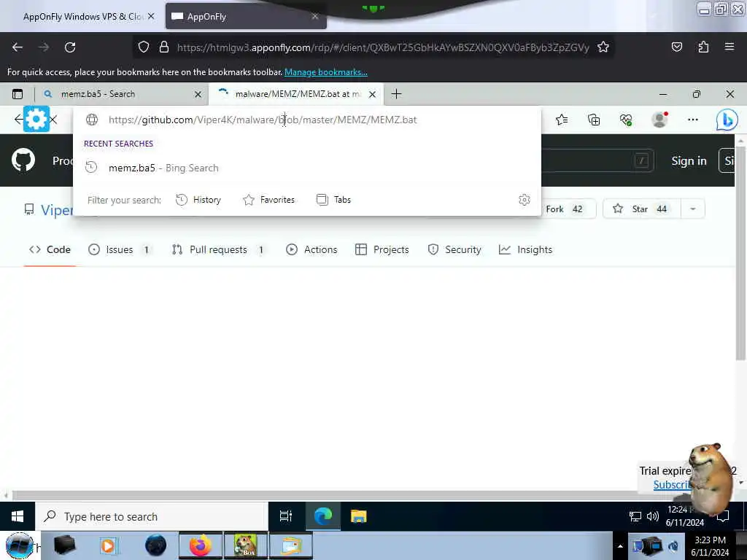Open the Security repository tab

pos(454,249)
